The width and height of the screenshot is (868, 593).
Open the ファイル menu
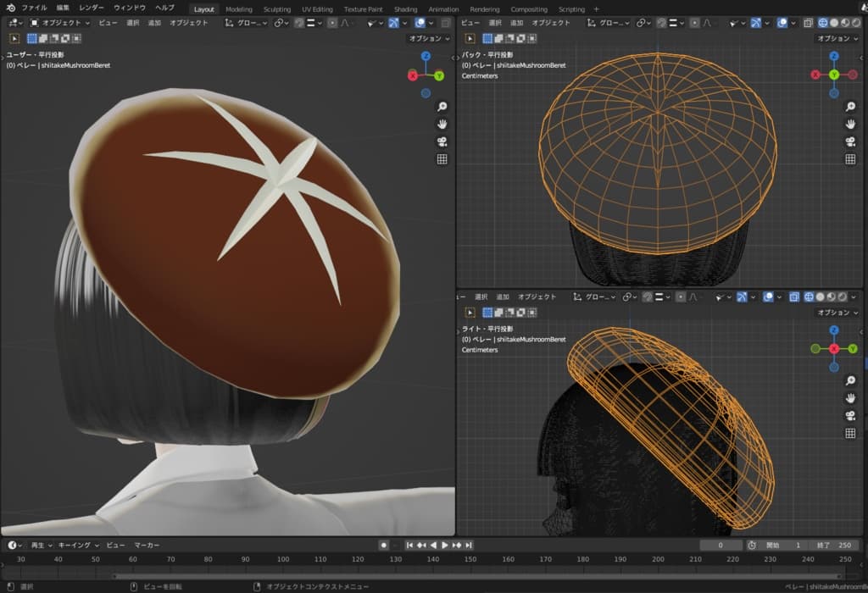pos(34,8)
